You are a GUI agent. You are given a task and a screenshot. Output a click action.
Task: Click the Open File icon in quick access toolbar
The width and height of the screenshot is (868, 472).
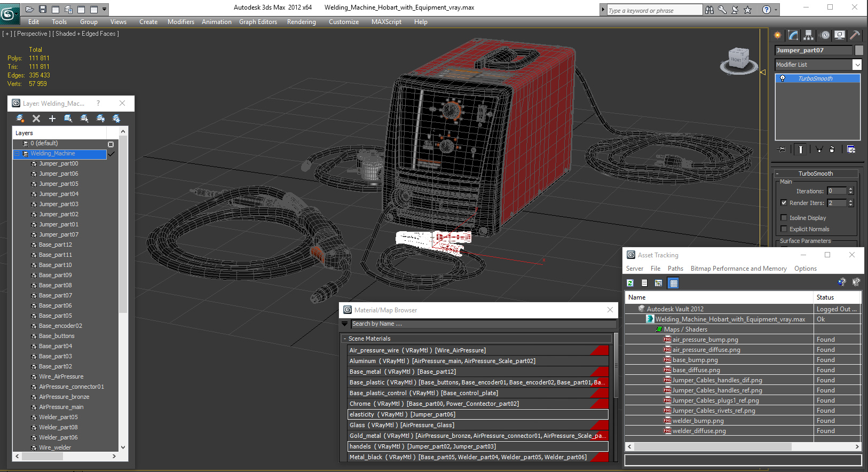pos(30,9)
